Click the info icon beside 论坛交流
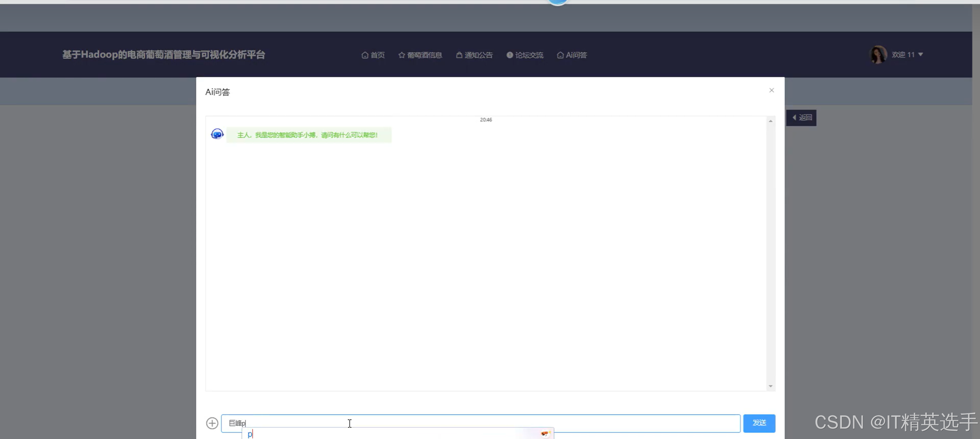The width and height of the screenshot is (980, 439). tap(509, 55)
